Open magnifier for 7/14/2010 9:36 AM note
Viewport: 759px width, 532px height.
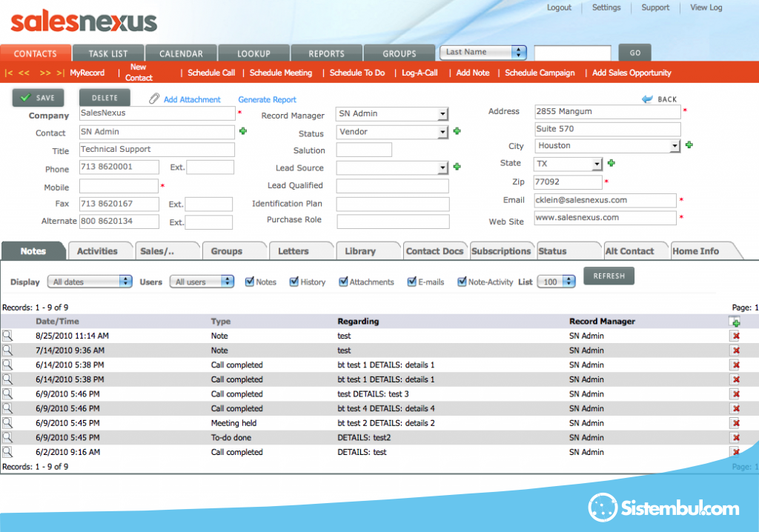[x=7, y=350]
